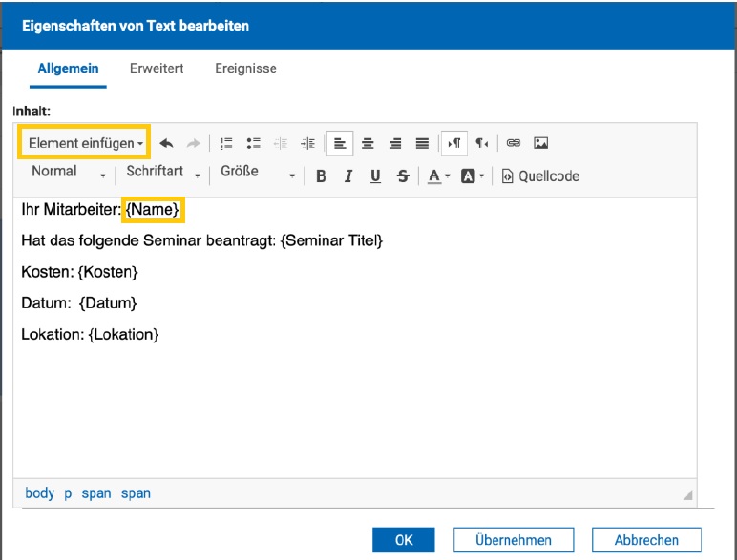Toggle italic formatting
The height and width of the screenshot is (560, 737).
pos(348,176)
